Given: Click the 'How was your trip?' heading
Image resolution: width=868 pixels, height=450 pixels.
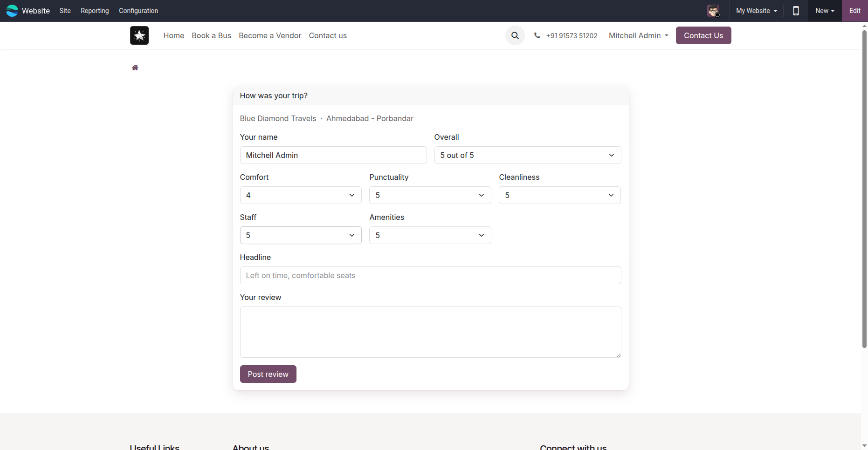Looking at the screenshot, I should coord(274,96).
